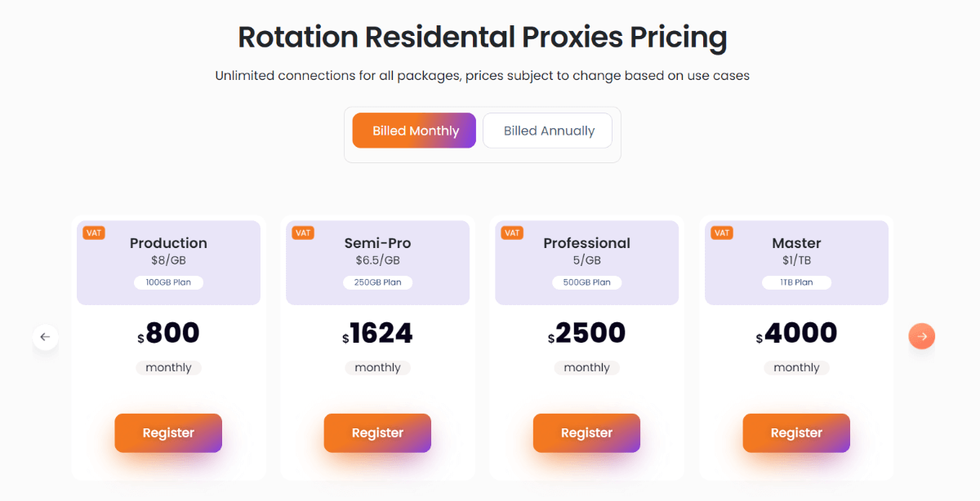Screen dimensions: 980x501
Task: Click the Rotation Residental Proxies Pricing heading
Action: [482, 38]
